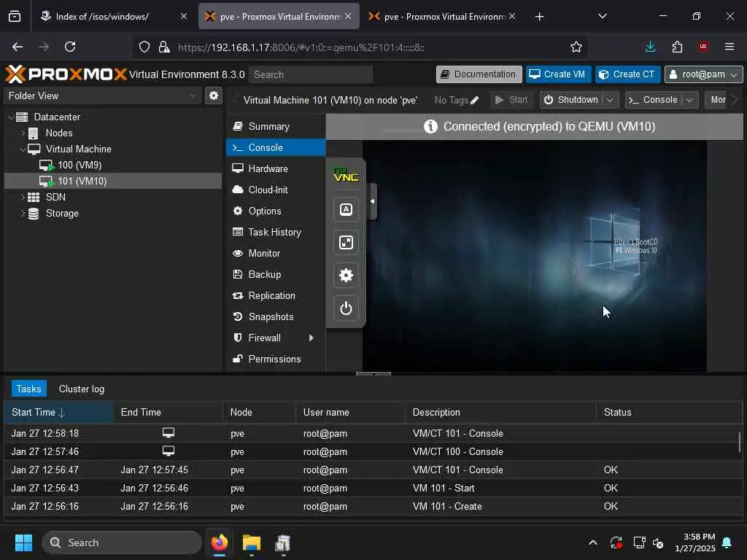
Task: Go back to the previous page
Action: (18, 47)
